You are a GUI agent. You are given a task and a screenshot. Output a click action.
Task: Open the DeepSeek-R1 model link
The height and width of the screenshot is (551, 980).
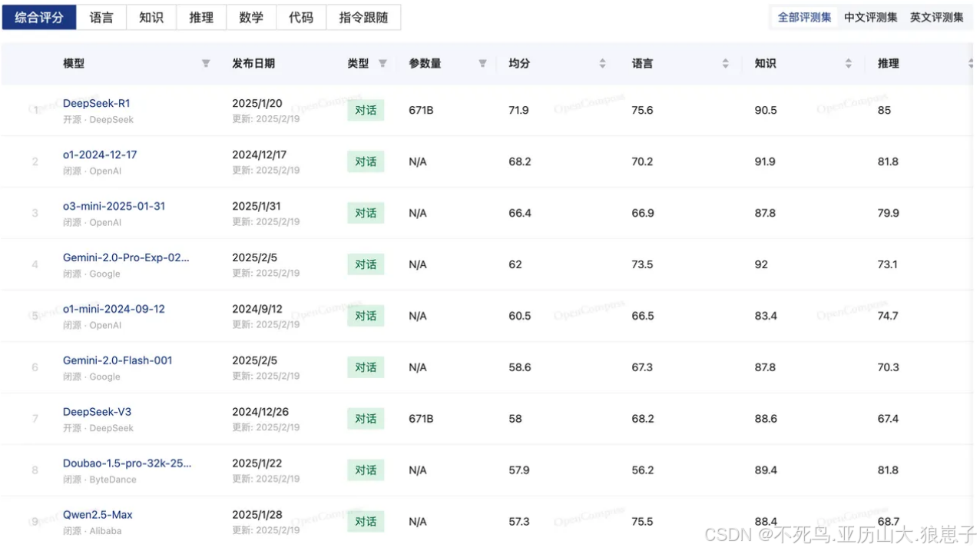(x=97, y=103)
